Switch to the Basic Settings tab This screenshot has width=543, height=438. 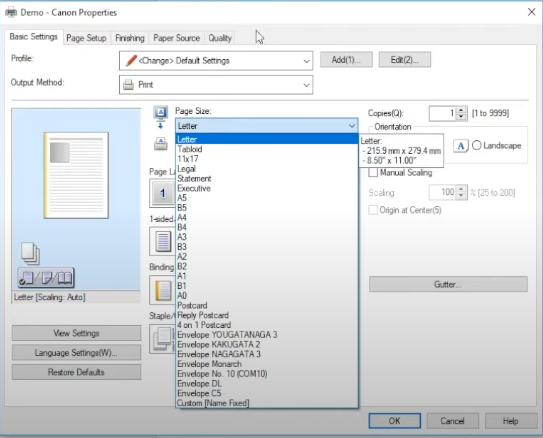click(x=34, y=37)
